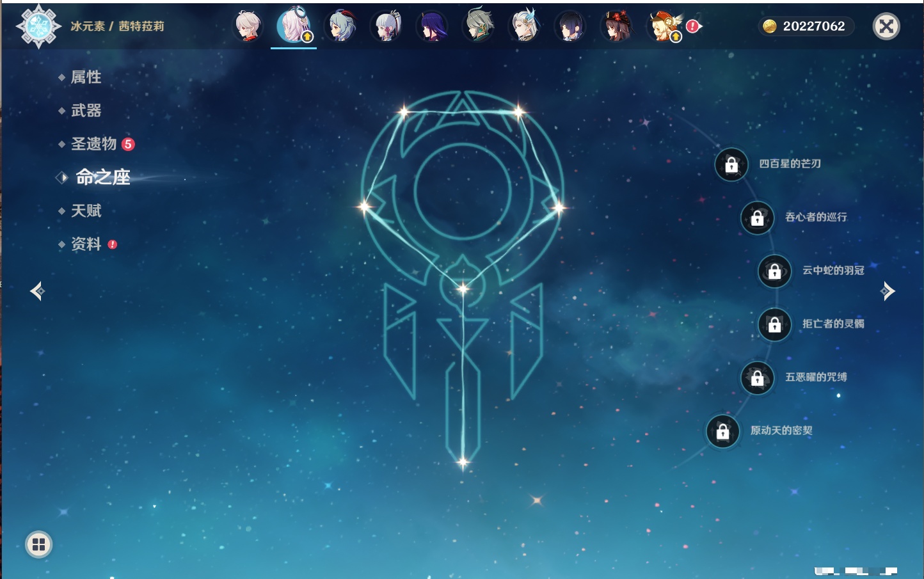Click lock icon for 吞心者的巡行 constellation
This screenshot has height=579, width=924.
(757, 218)
